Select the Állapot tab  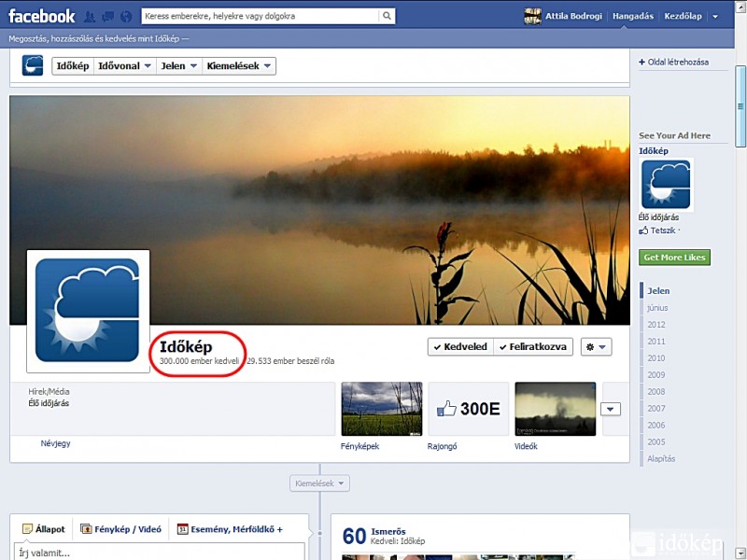coord(44,529)
